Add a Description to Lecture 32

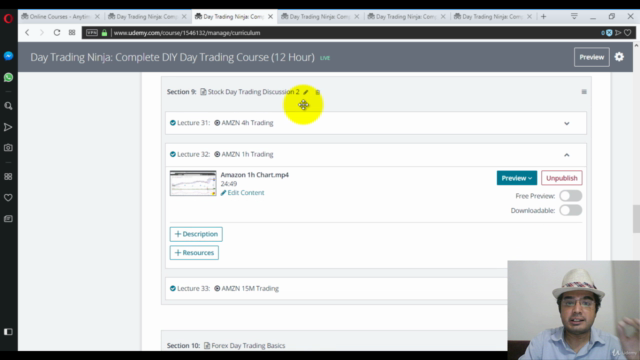pos(196,234)
